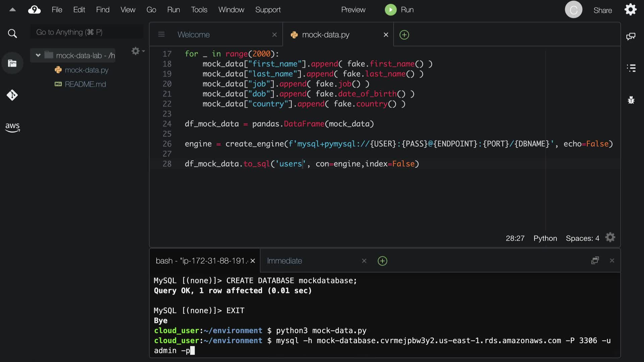Show the Outline panel icon
This screenshot has width=644, height=362.
coord(631,68)
